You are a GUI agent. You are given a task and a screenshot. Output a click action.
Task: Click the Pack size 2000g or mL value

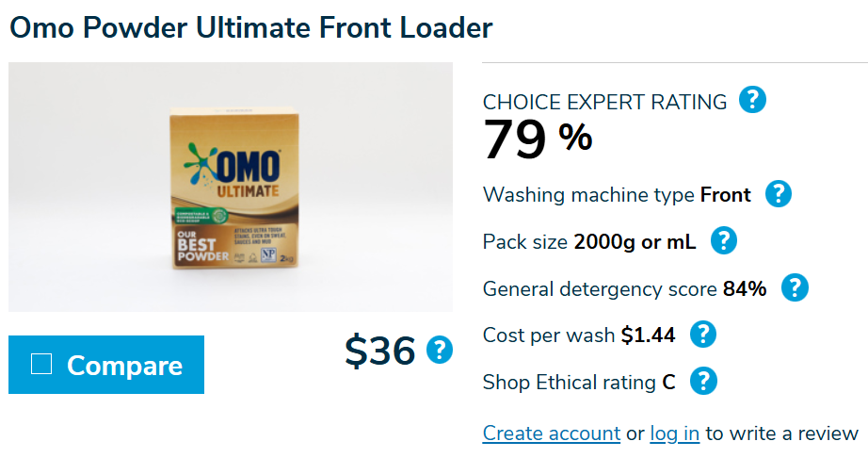tap(635, 241)
